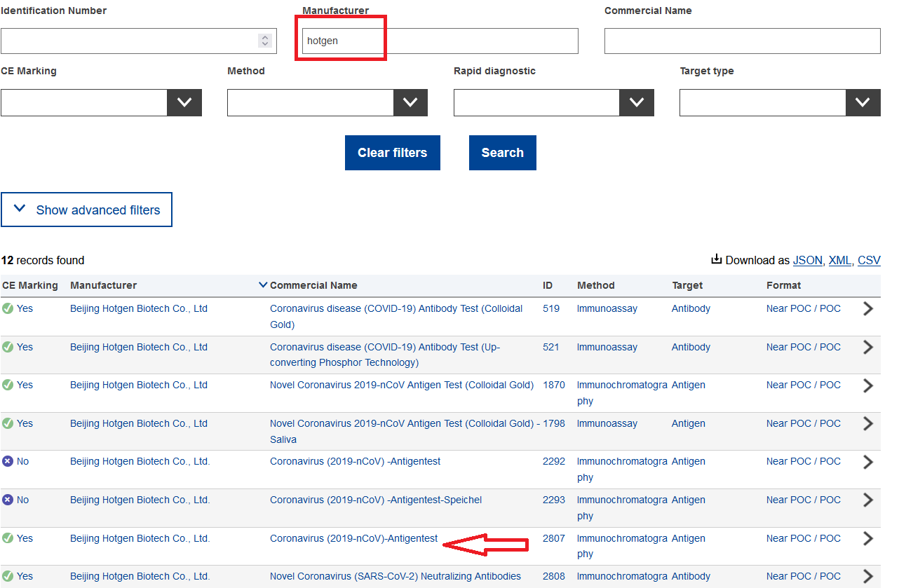Open row chevron for ID 2293
Image resolution: width=906 pixels, height=588 pixels.
tap(868, 500)
